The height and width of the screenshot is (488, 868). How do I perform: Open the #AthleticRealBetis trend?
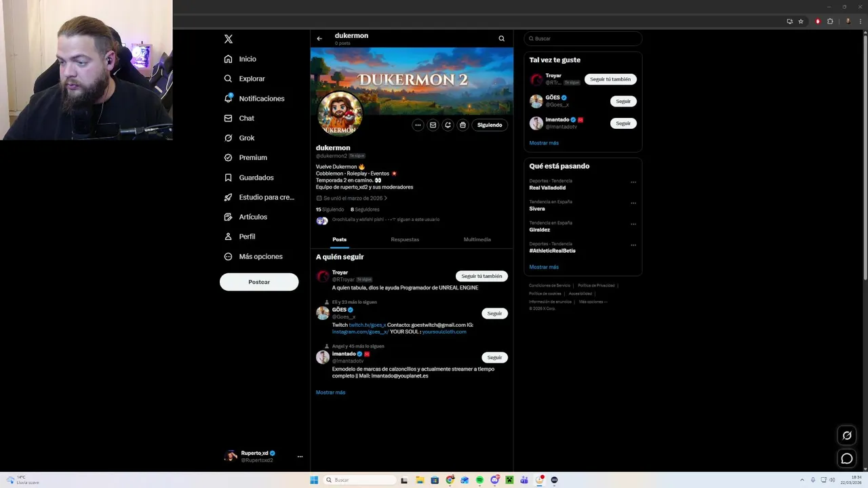[x=552, y=251]
